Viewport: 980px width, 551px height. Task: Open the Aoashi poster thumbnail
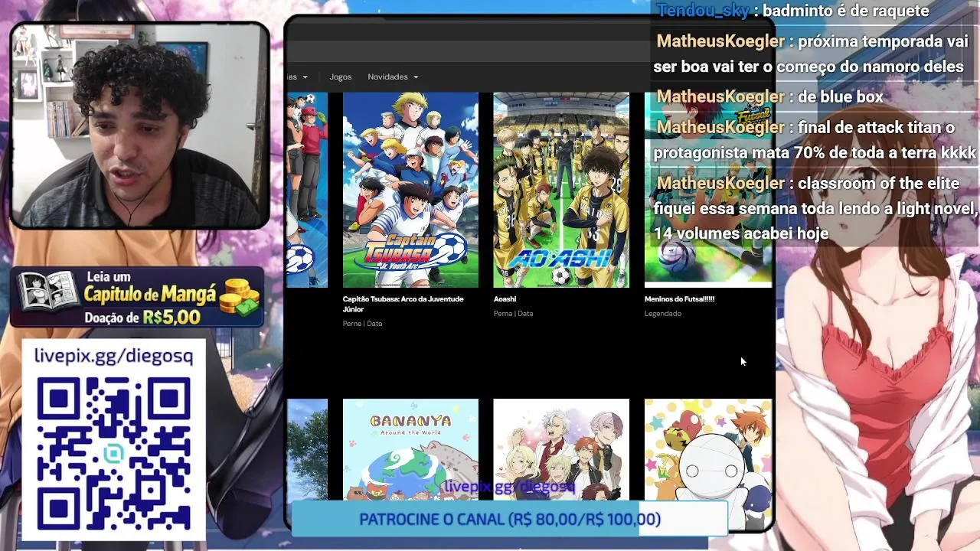click(561, 190)
